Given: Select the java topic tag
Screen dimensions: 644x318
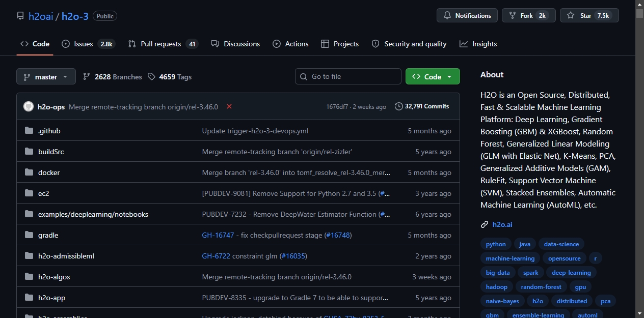Looking at the screenshot, I should point(525,244).
